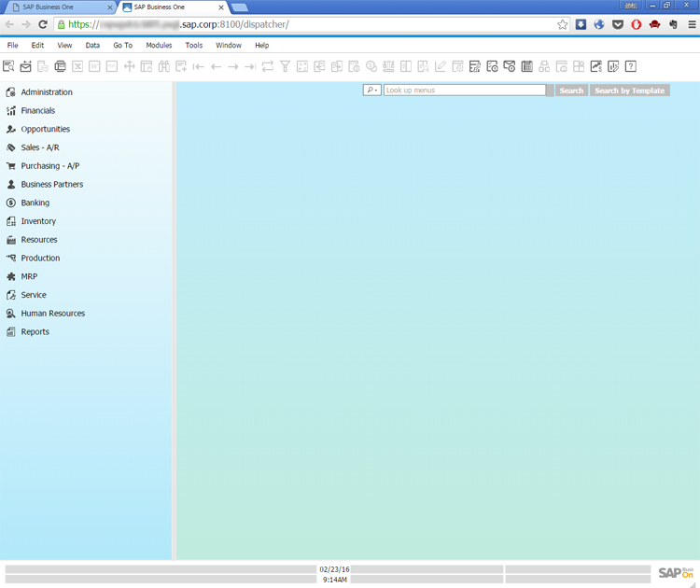Open the Go To menu

click(123, 45)
